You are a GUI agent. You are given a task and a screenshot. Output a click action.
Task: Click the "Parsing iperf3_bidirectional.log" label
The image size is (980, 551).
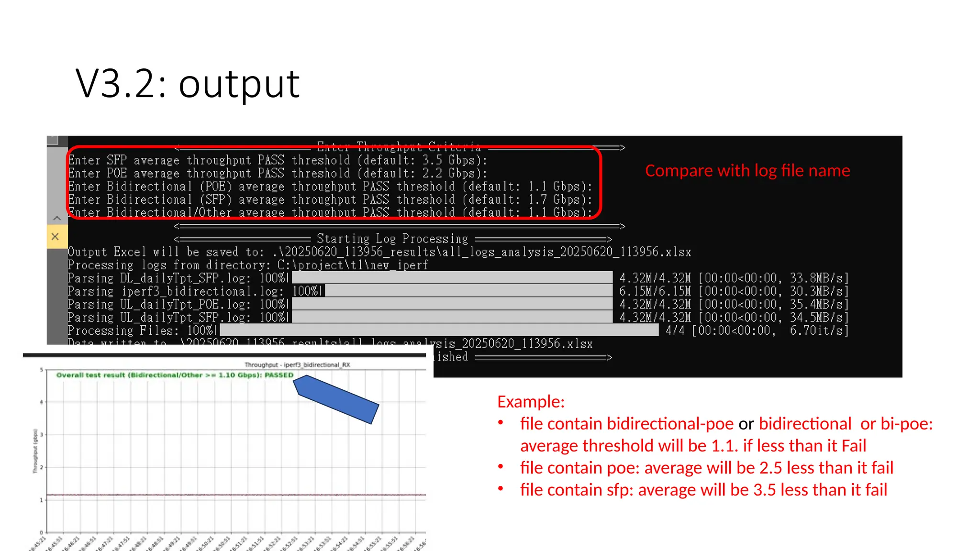point(175,291)
